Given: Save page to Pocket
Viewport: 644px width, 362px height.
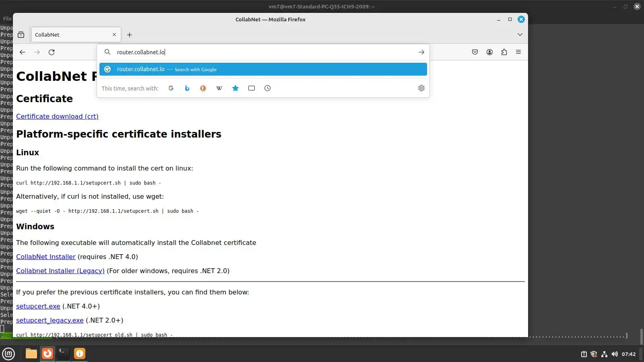Looking at the screenshot, I should [475, 52].
